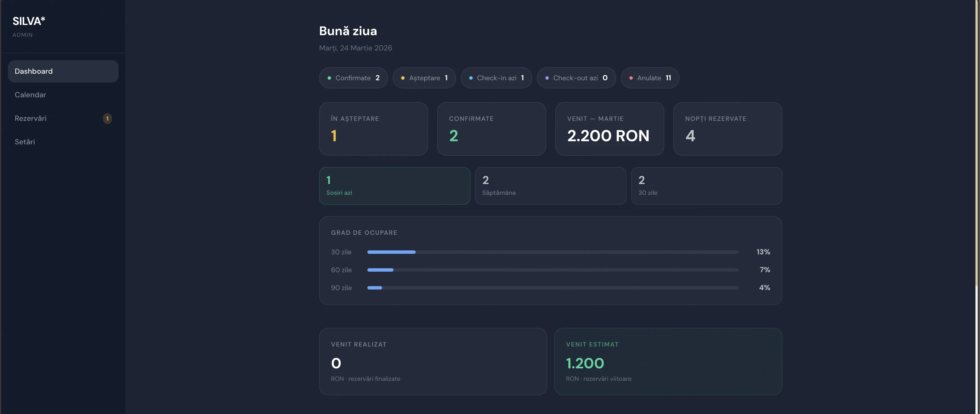
Task: Open the Rezervări sidebar item
Action: coord(63,118)
